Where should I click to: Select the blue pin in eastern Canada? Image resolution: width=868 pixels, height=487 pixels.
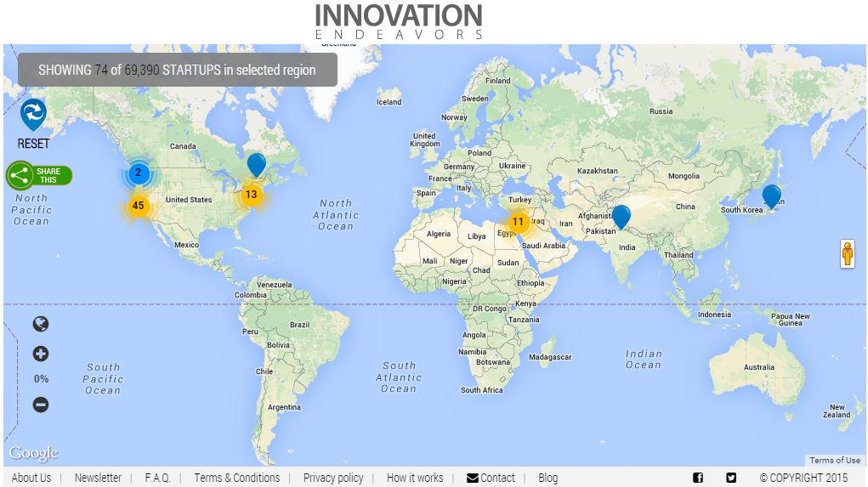[x=256, y=165]
